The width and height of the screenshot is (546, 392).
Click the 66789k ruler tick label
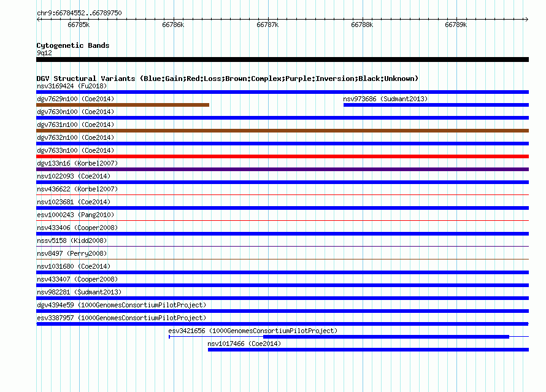(456, 25)
